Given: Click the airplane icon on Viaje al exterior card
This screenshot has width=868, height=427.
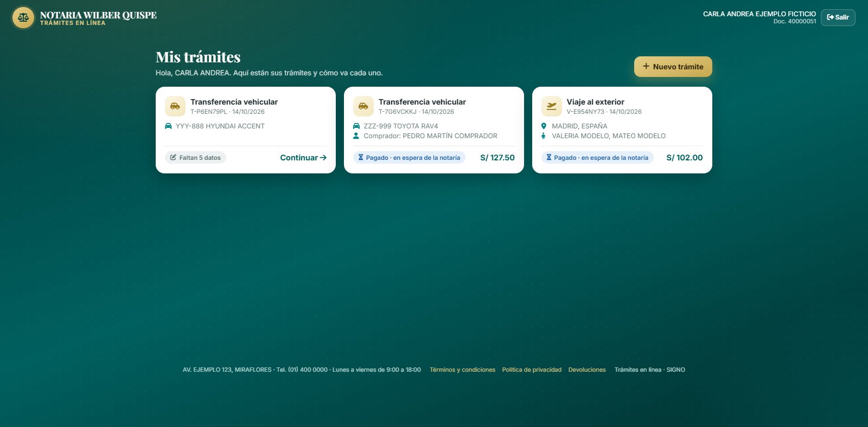Looking at the screenshot, I should coord(552,106).
